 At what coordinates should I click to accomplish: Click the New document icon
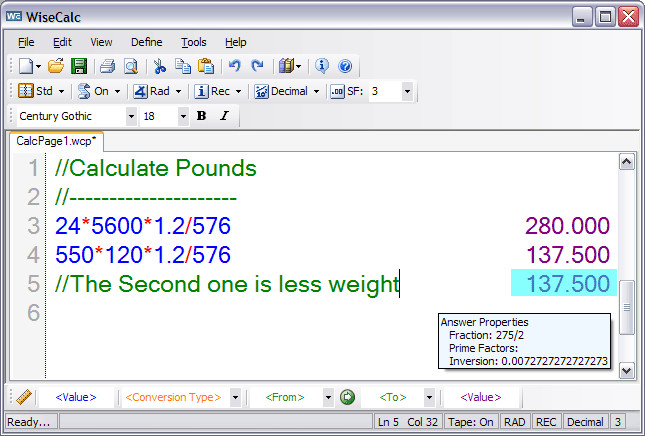point(26,66)
